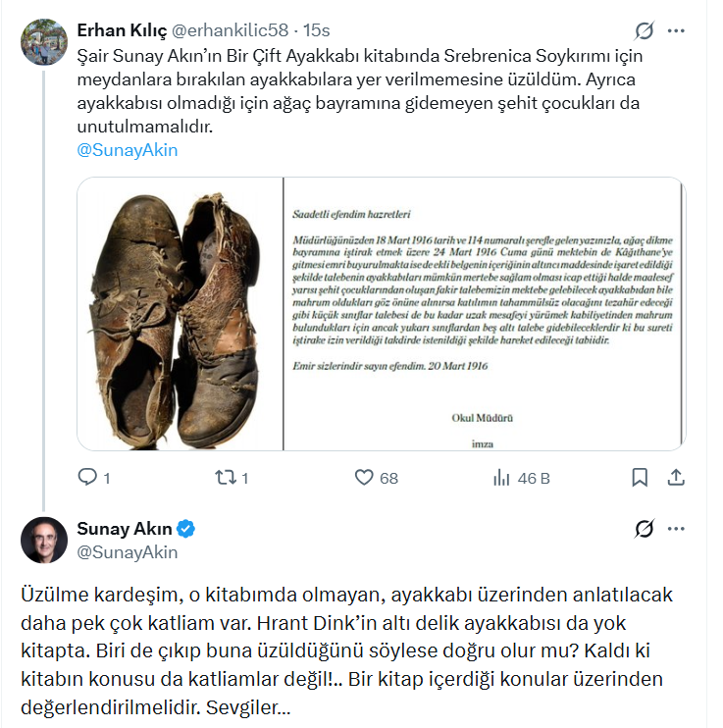Click the Erhan Kılıç display name
Screen dimensions: 723x728
click(x=122, y=30)
